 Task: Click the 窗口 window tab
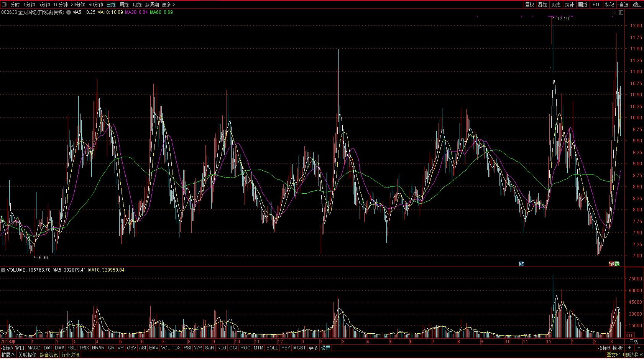click(20, 348)
